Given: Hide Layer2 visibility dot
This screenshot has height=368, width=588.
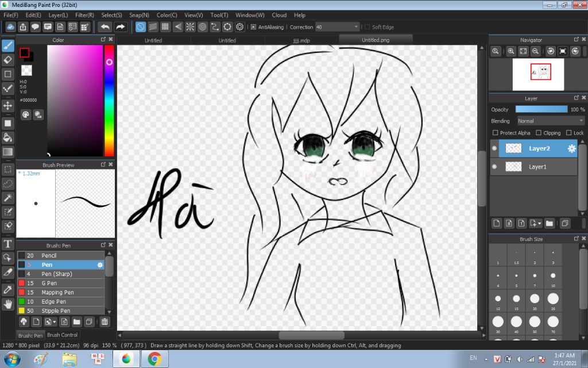Looking at the screenshot, I should click(494, 149).
